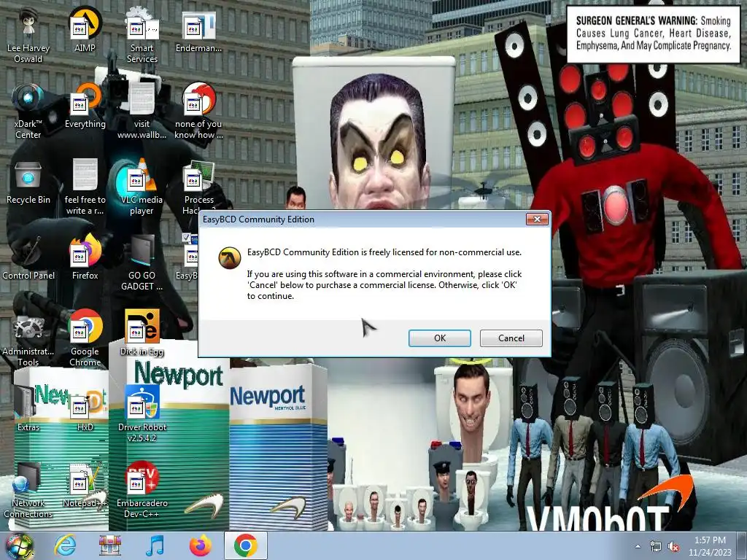Launch Firefox from the taskbar
Screen dimensions: 747x560
[200, 546]
